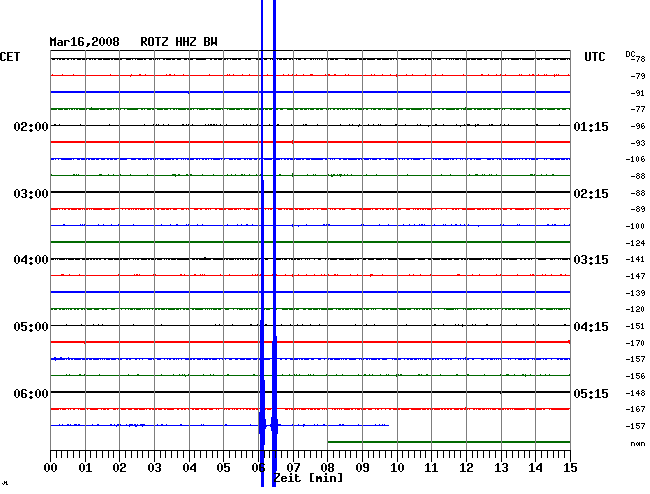
Task: Click the DC value -96
Action: [x=638, y=126]
